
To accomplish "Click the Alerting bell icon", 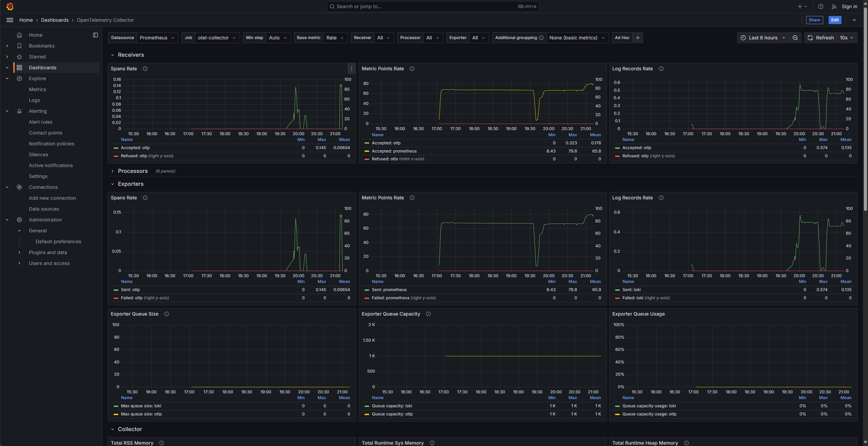I will 19,111.
